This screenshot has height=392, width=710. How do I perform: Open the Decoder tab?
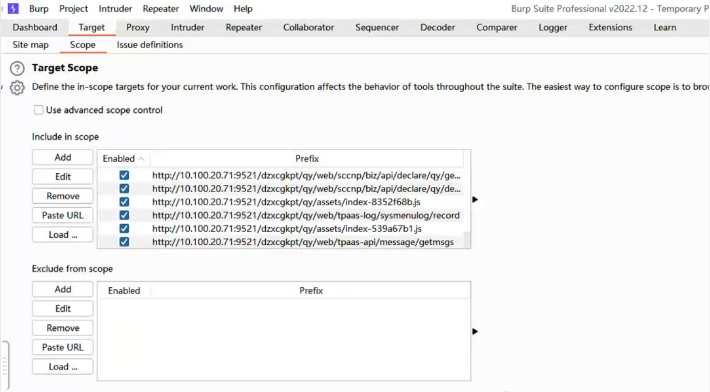tap(437, 28)
